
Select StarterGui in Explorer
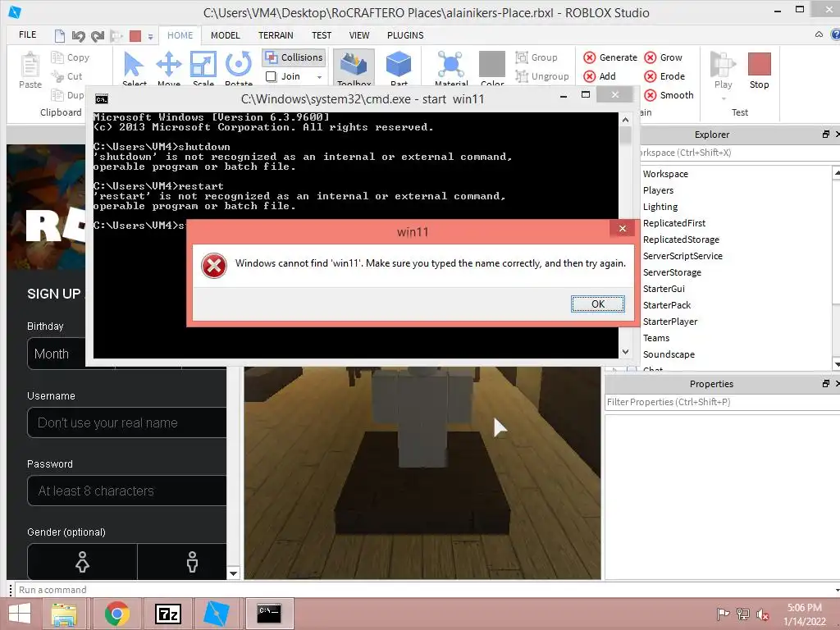pos(664,289)
